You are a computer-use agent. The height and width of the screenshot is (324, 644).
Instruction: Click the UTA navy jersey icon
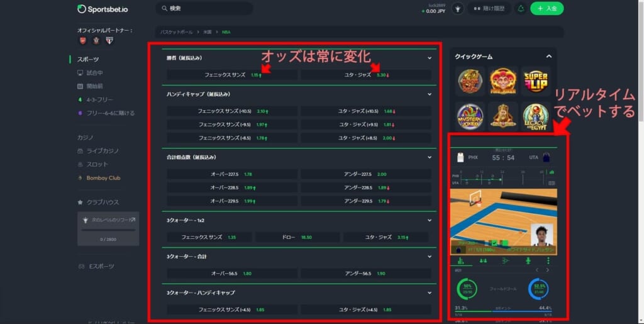(x=547, y=157)
